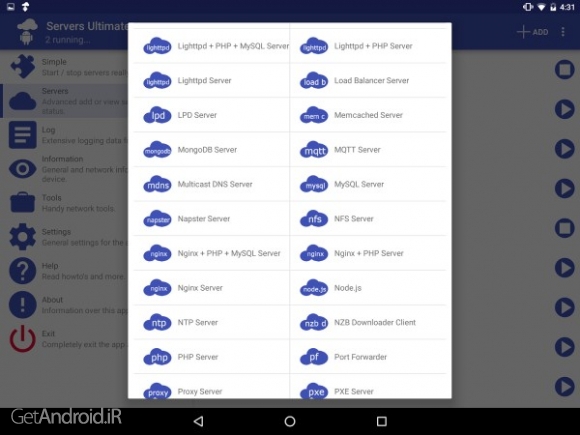Tap the Android back navigation button
580x435 pixels.
point(199,421)
